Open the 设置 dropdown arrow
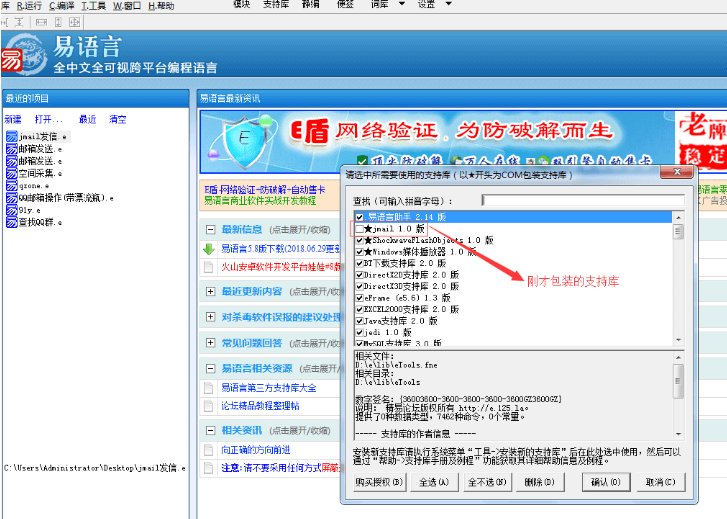This screenshot has width=727, height=519. [x=448, y=3]
